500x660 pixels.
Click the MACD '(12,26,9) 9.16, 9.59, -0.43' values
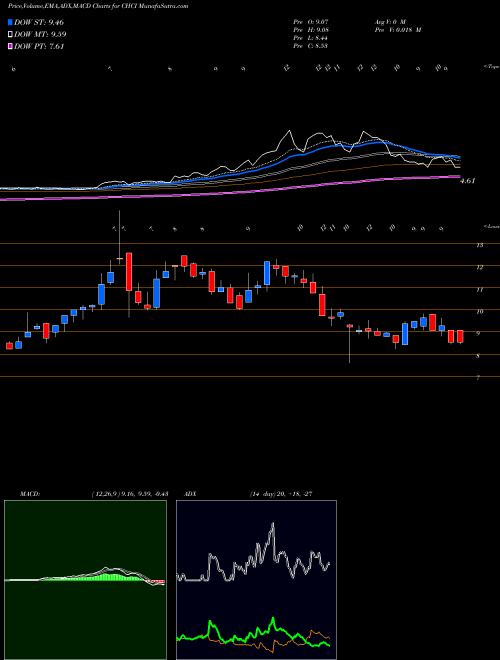(x=130, y=494)
